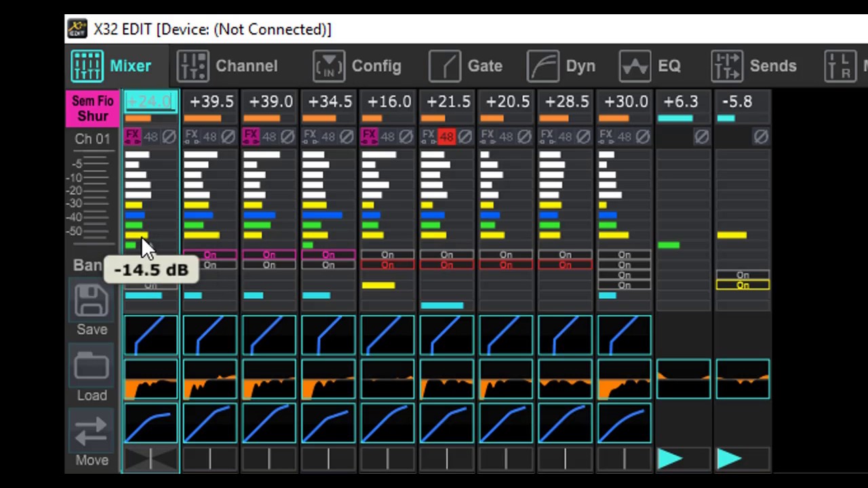
Task: Click the highlighted +24.0 gain field
Action: click(151, 102)
